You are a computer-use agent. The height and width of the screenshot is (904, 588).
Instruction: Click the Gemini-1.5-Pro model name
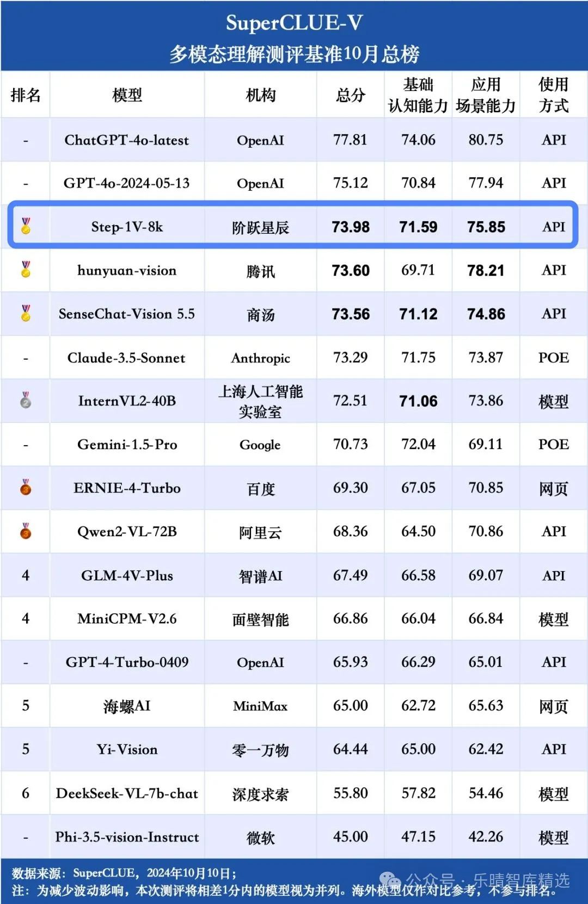click(127, 445)
